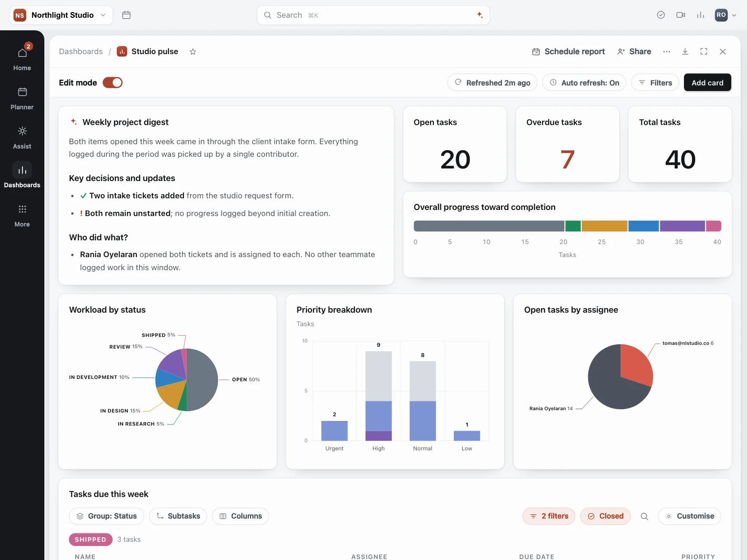Image resolution: width=747 pixels, height=560 pixels.
Task: Share the dashboard
Action: pos(634,52)
